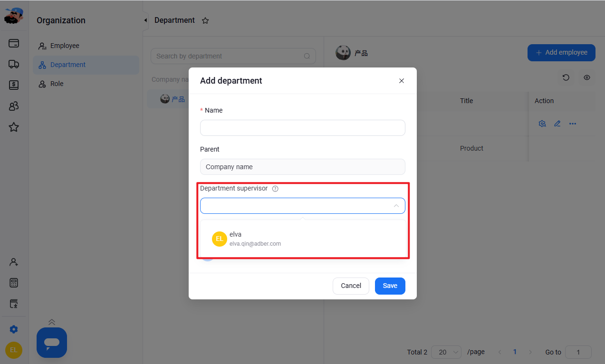Click the mascot logo in the sidebar

point(14,16)
